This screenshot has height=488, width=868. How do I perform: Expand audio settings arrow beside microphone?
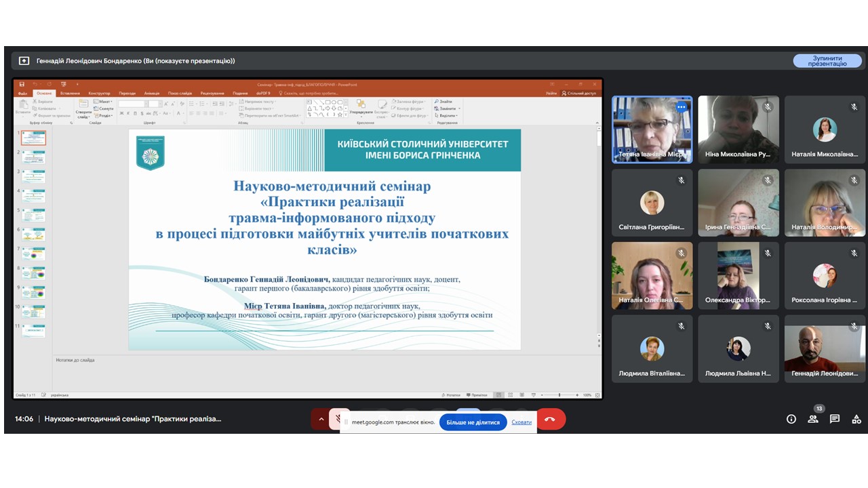[x=321, y=420]
